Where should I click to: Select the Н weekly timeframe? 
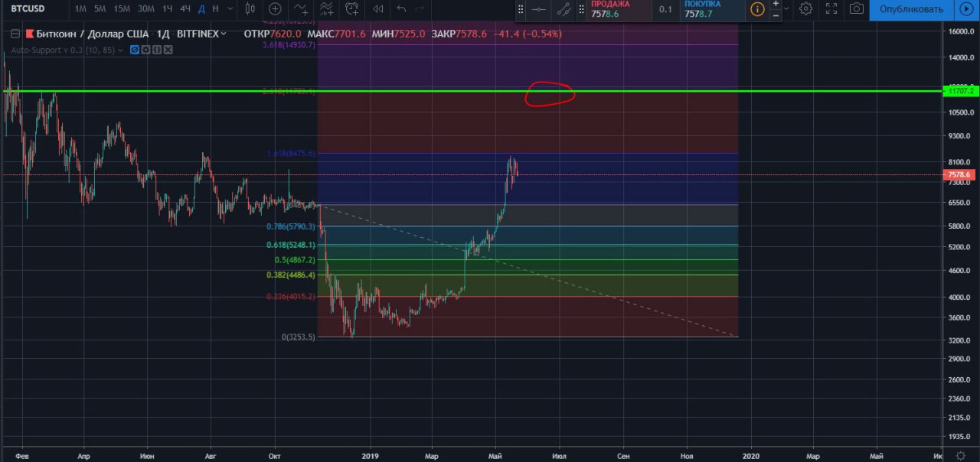(x=215, y=8)
